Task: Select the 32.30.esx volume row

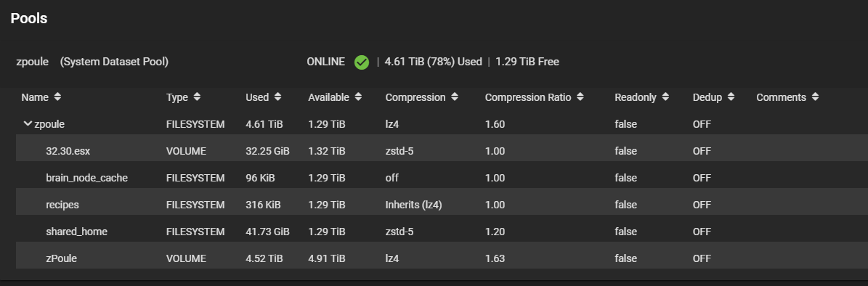Action: click(442, 151)
